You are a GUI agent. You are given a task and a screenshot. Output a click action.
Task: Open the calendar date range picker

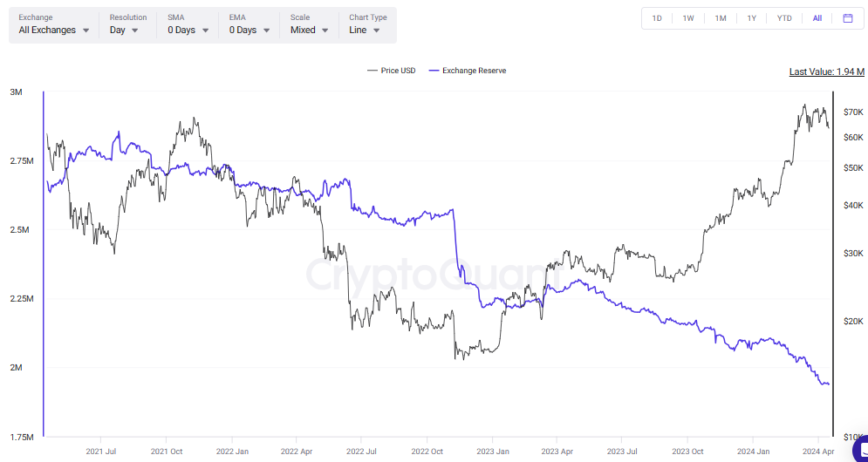(847, 18)
